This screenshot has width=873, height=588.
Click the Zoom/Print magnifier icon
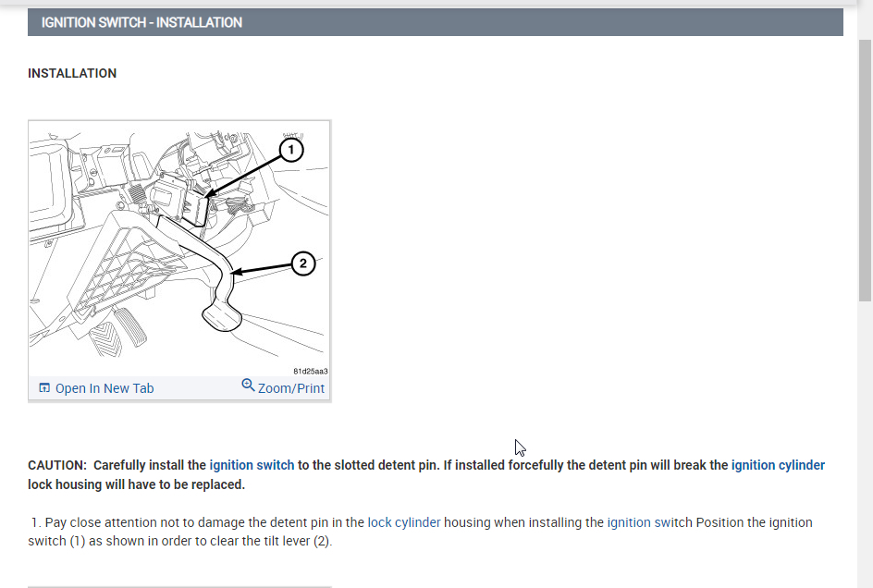pyautogui.click(x=248, y=386)
